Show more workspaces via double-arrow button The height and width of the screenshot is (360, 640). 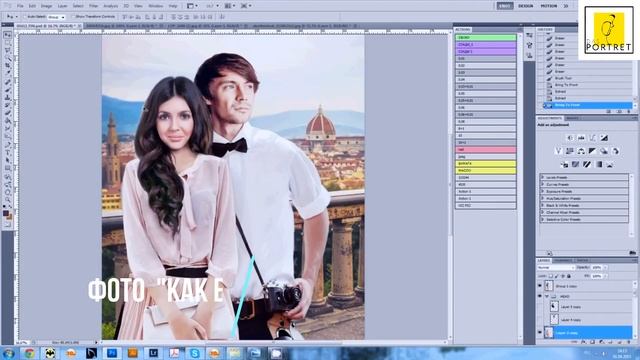(x=566, y=6)
